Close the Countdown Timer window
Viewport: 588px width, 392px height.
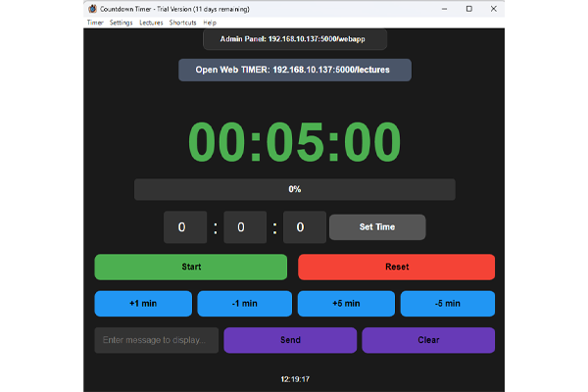pos(494,9)
